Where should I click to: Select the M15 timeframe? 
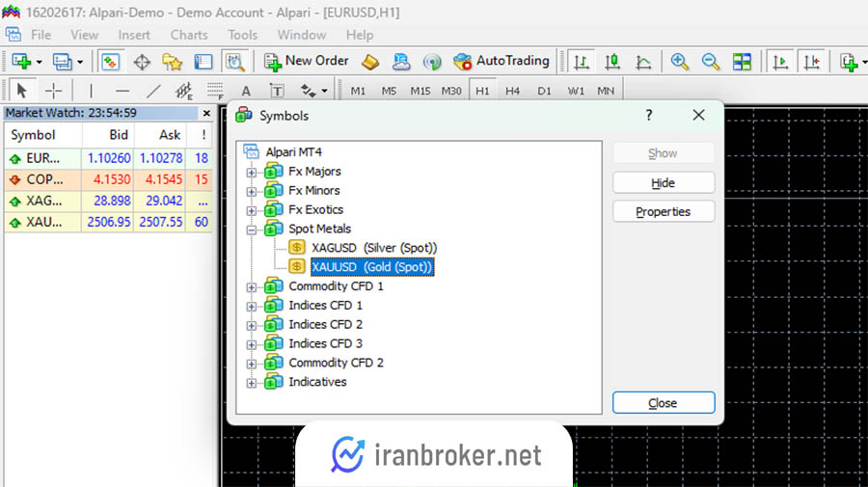(420, 91)
